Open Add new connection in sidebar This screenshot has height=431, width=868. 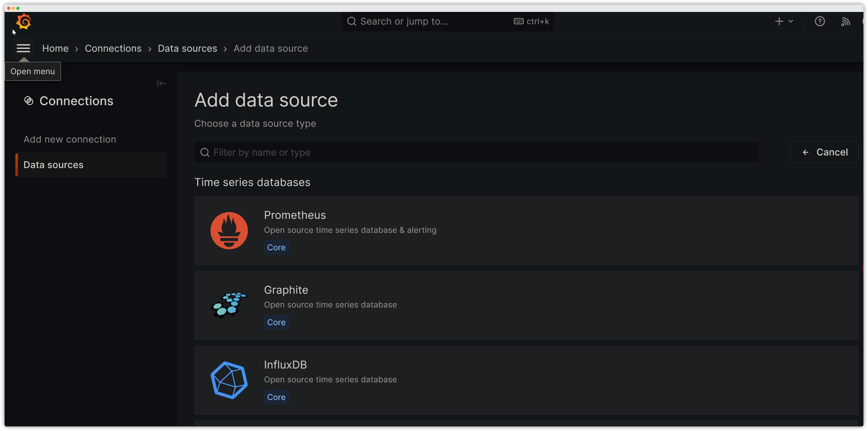click(70, 139)
